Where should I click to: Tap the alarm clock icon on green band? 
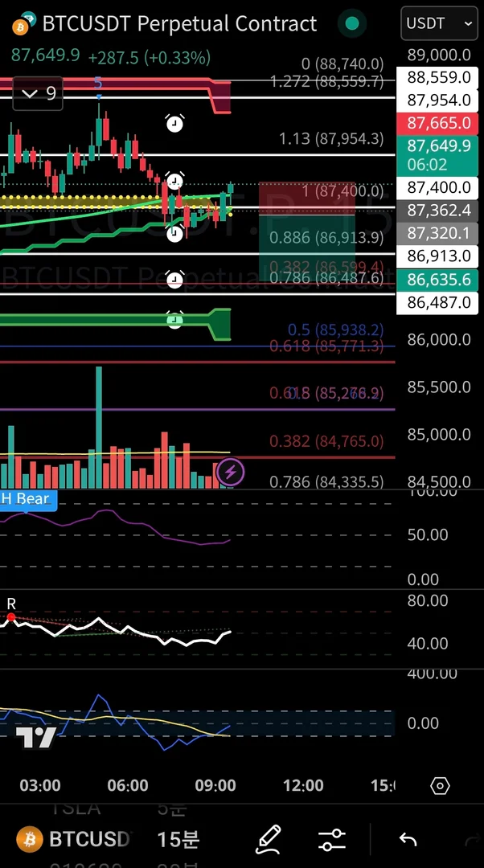175,319
